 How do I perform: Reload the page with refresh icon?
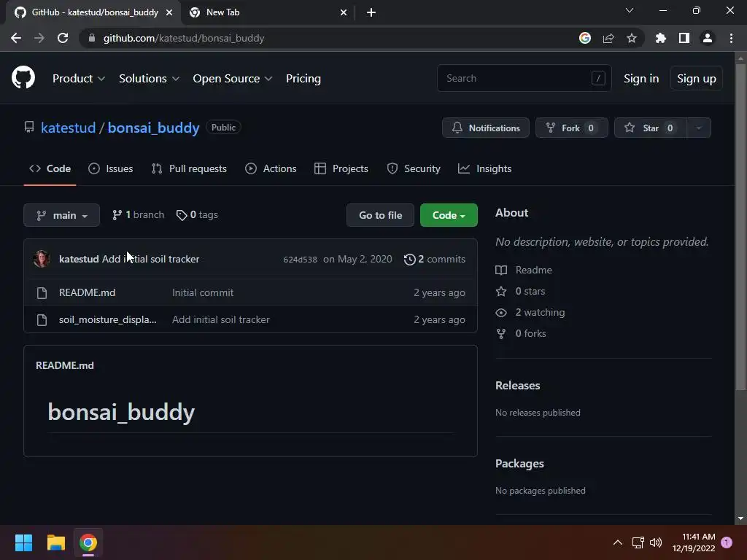[63, 38]
